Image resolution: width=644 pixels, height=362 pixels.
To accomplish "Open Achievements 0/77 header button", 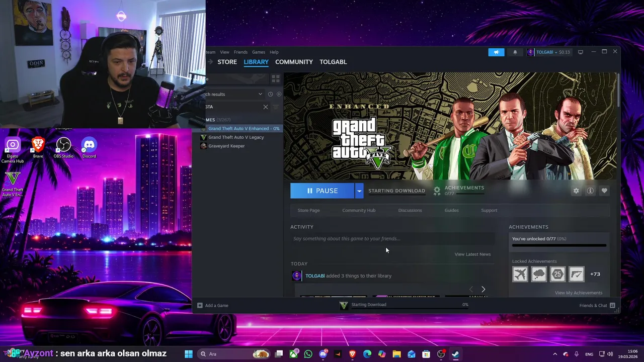I will tap(458, 190).
